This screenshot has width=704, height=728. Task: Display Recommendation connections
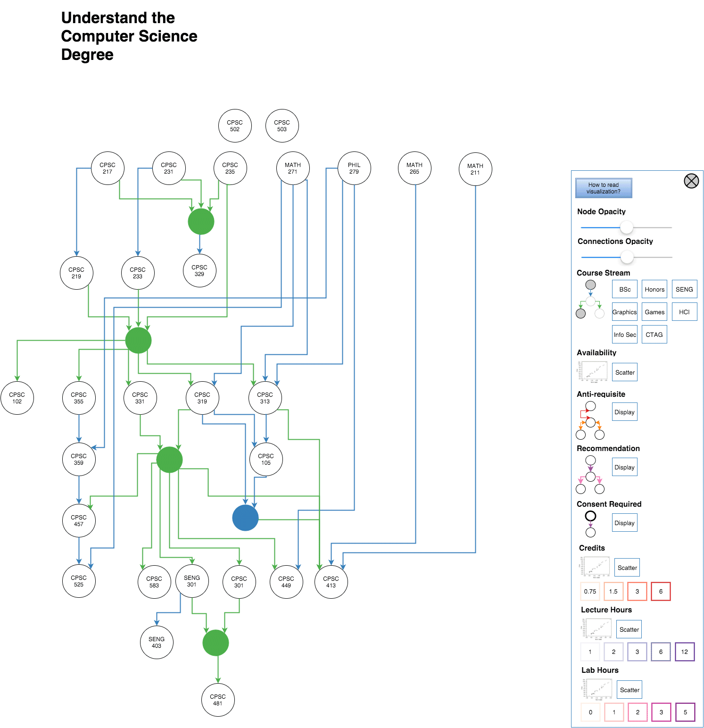(625, 467)
